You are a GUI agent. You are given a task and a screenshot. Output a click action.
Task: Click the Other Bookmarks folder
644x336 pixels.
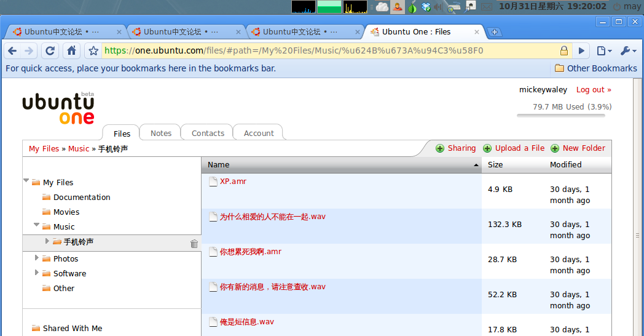[596, 68]
